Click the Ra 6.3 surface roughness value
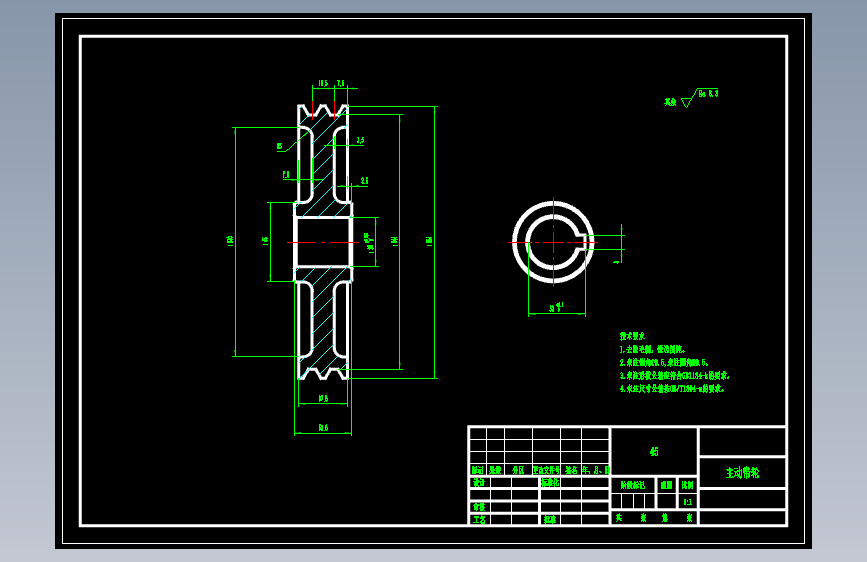The image size is (867, 562). coord(708,93)
